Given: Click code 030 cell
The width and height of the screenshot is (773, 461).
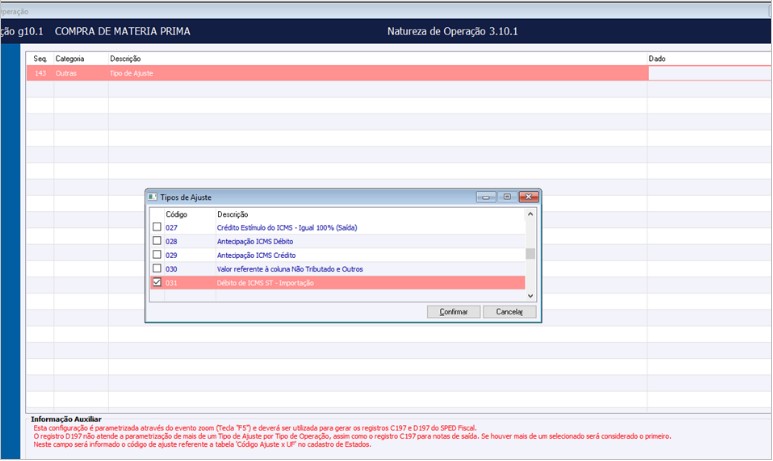Looking at the screenshot, I should click(172, 269).
